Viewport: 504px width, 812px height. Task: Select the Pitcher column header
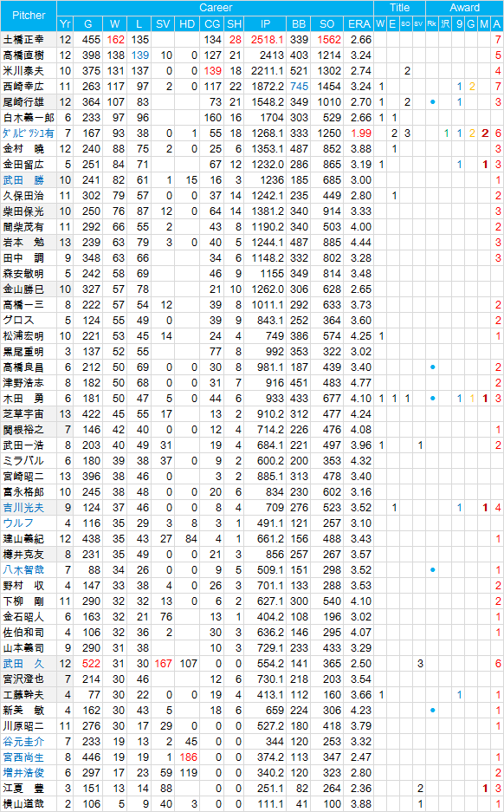[29, 16]
